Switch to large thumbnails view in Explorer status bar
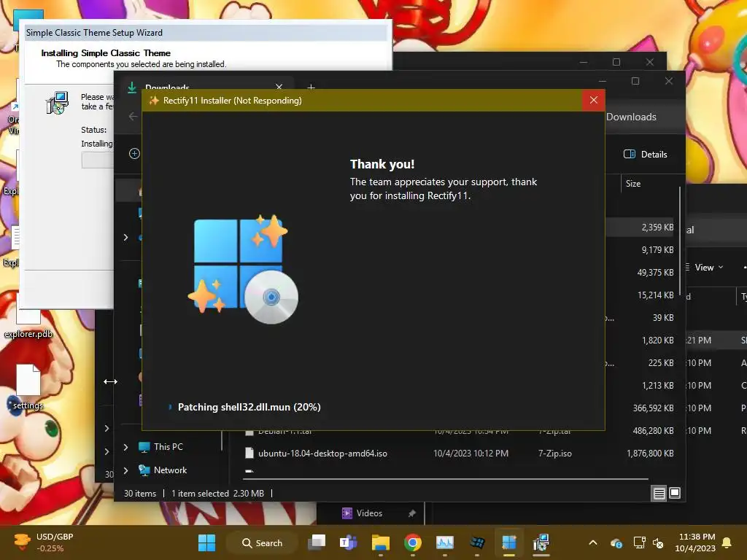This screenshot has height=560, width=747. [675, 493]
